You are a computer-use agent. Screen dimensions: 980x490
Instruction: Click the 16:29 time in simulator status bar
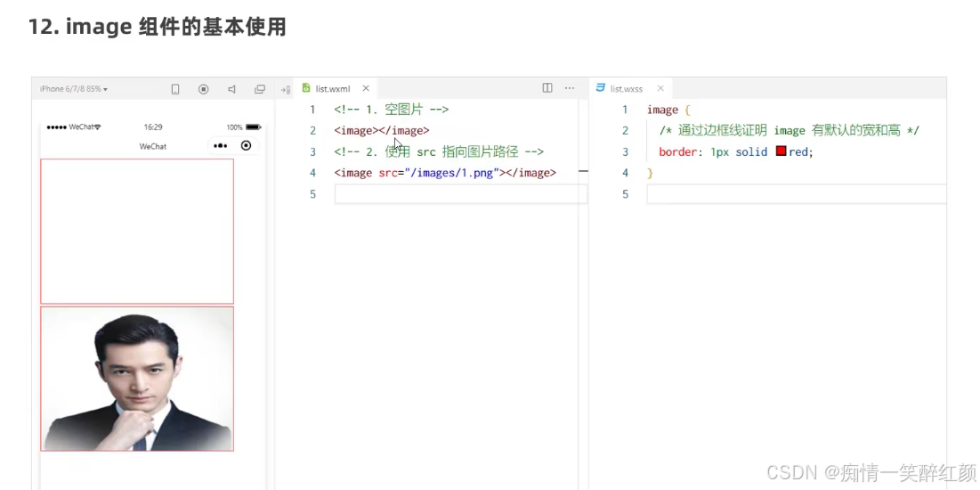pyautogui.click(x=153, y=127)
